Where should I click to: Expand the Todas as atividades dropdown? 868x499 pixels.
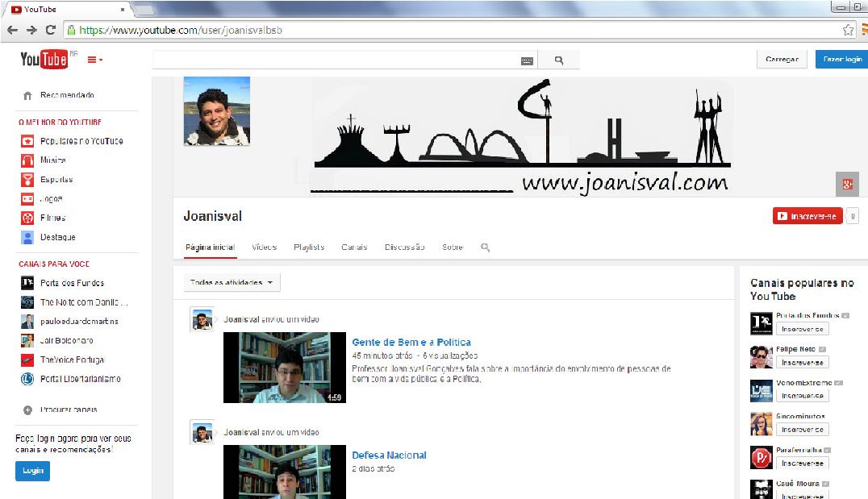pyautogui.click(x=232, y=283)
